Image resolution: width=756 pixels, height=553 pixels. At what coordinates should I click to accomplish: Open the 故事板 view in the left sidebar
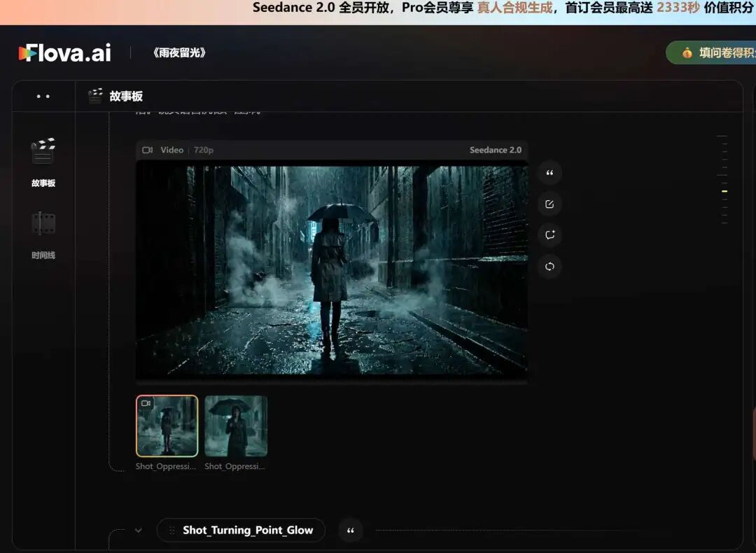(x=43, y=162)
